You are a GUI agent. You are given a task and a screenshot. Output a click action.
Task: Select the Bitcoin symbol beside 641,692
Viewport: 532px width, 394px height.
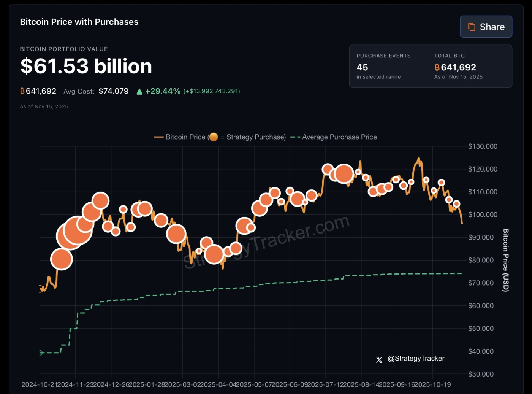22,91
